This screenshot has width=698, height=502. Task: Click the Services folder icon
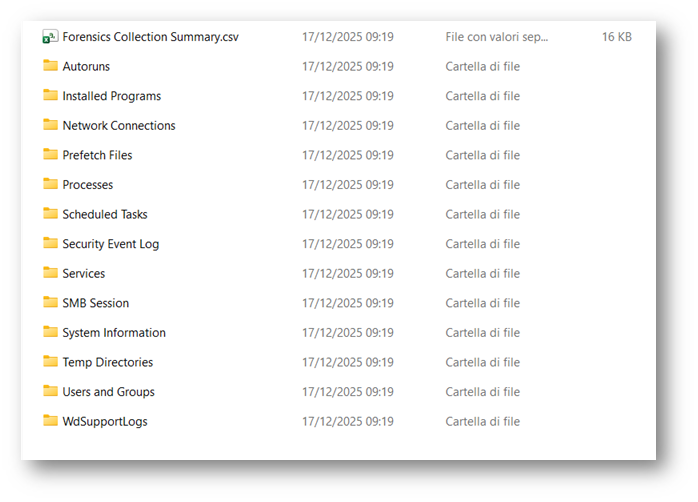click(x=50, y=272)
